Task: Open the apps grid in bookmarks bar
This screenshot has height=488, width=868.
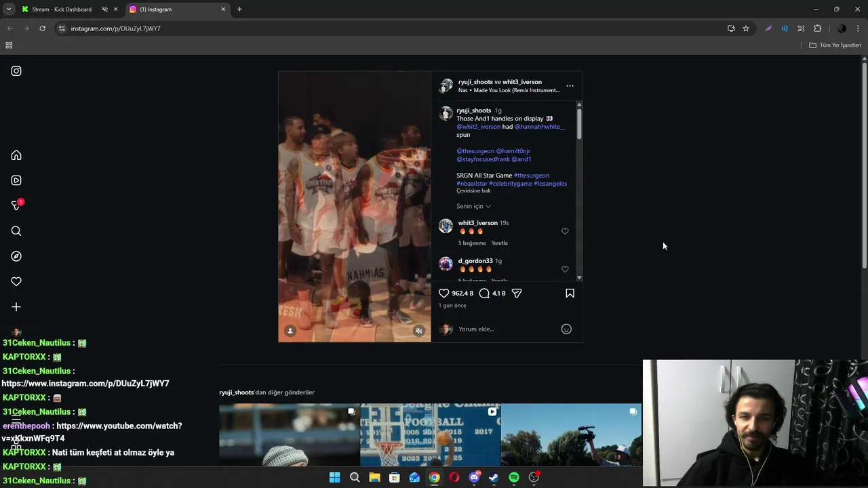Action: coord(9,45)
